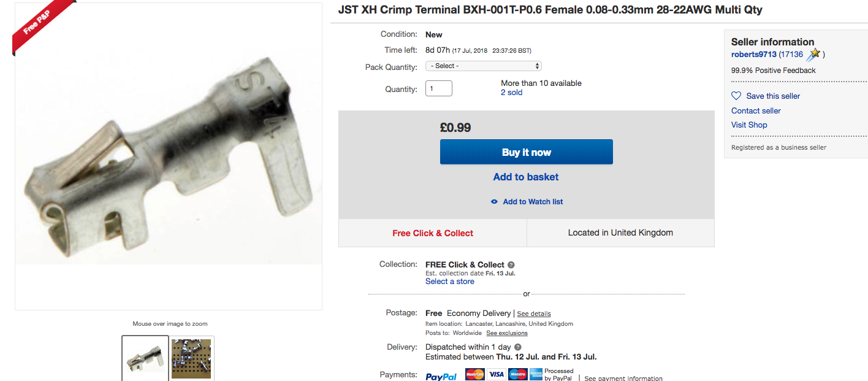Screen dimensions: 868x381
Task: Click the Quantity input field
Action: (439, 88)
